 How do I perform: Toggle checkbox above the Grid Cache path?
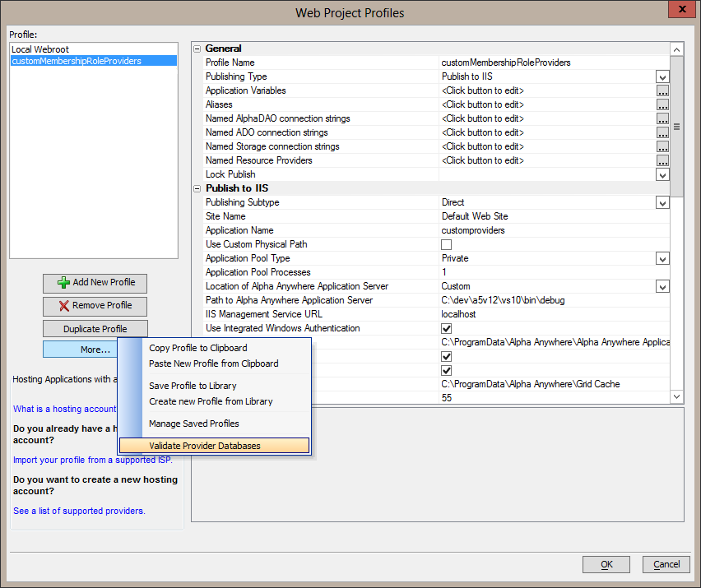click(x=446, y=370)
